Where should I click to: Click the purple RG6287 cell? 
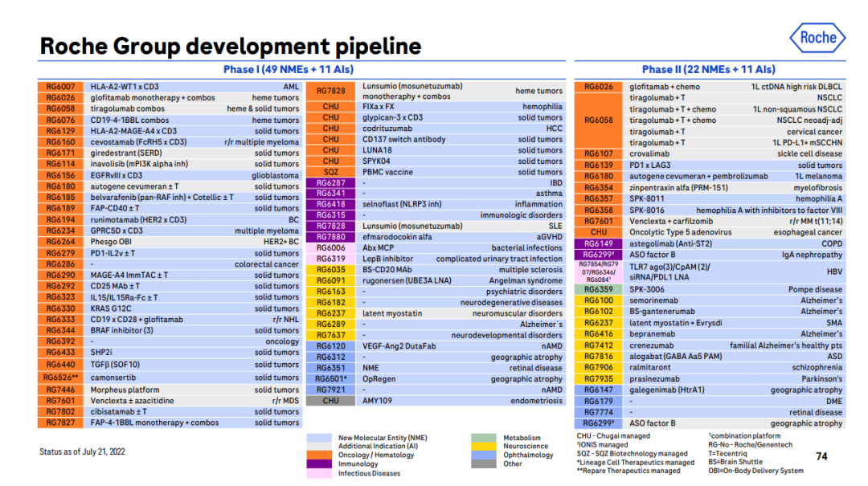[330, 183]
